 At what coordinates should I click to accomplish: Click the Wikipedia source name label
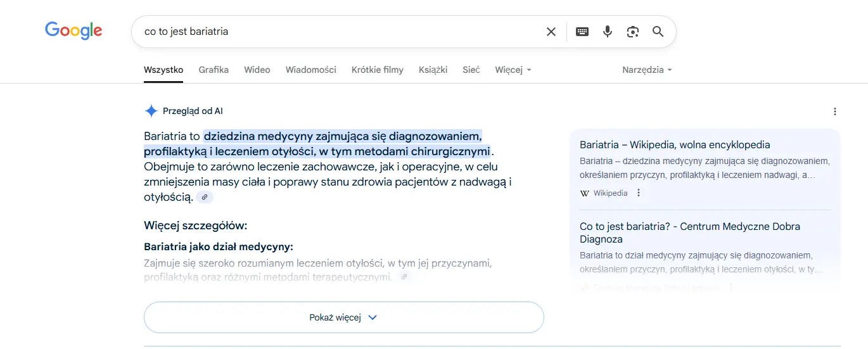[611, 193]
